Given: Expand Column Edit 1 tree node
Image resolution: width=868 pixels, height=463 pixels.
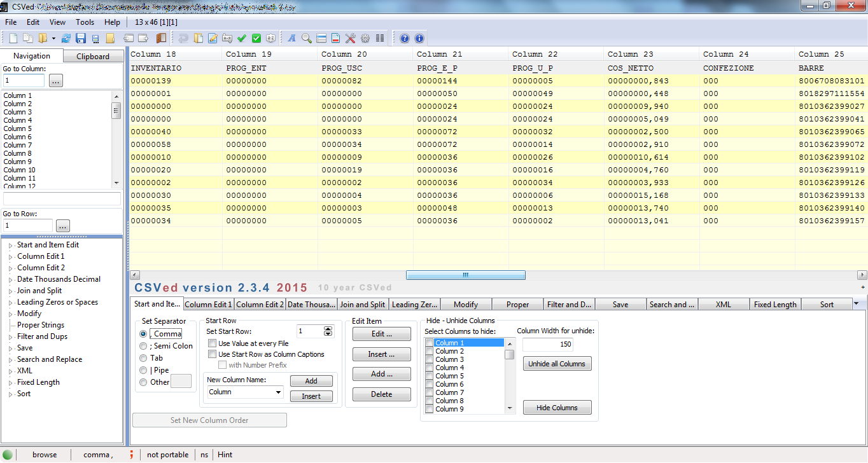Looking at the screenshot, I should click(x=10, y=257).
